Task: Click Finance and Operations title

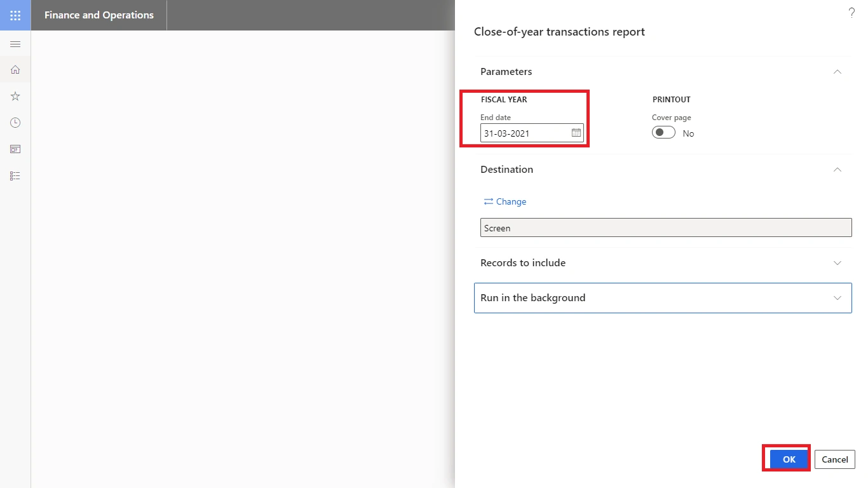Action: 99,15
